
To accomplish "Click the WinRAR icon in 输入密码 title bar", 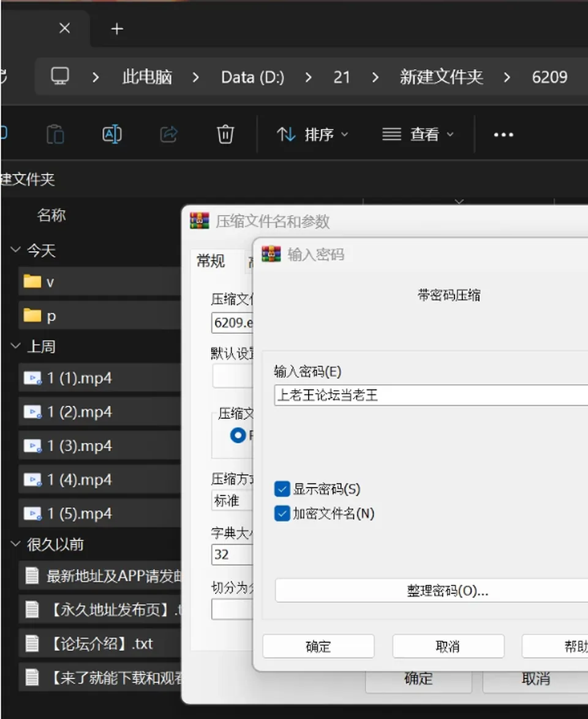I will pos(271,254).
